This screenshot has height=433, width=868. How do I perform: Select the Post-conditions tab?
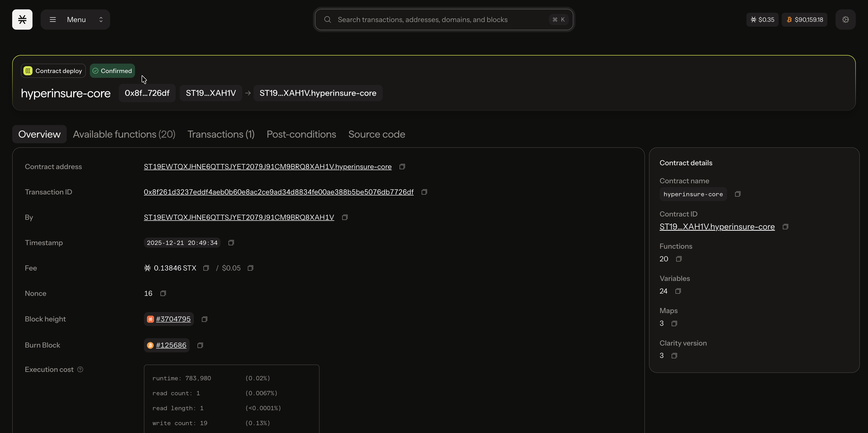(301, 134)
